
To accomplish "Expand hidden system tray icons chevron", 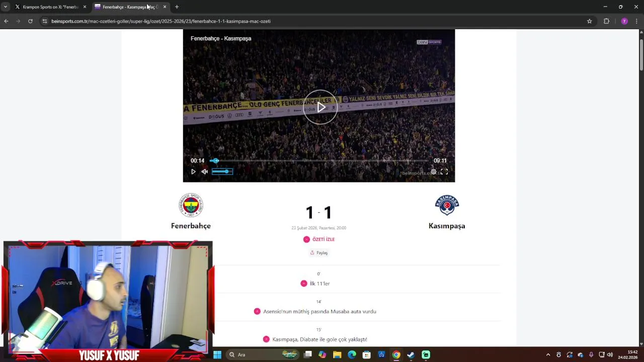I will click(548, 354).
